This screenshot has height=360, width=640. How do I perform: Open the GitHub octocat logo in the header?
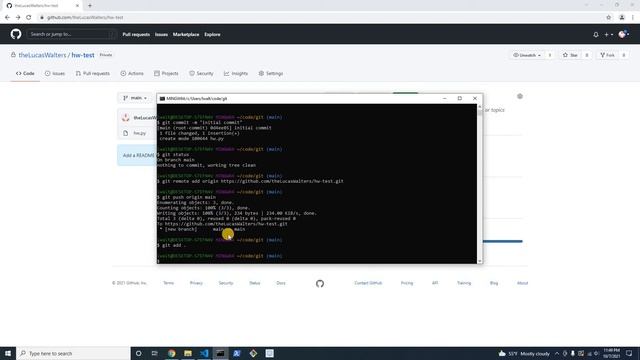tap(16, 34)
